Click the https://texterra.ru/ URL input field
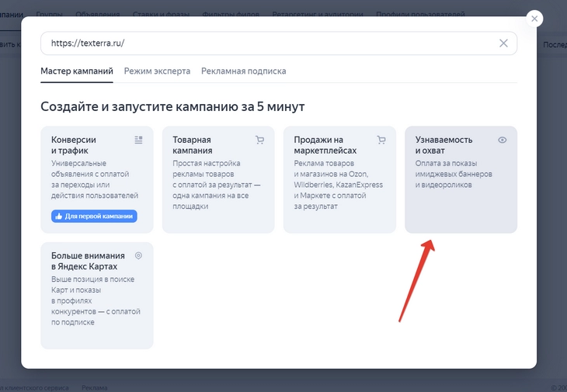Screen dimensions: 567x392 coord(279,43)
